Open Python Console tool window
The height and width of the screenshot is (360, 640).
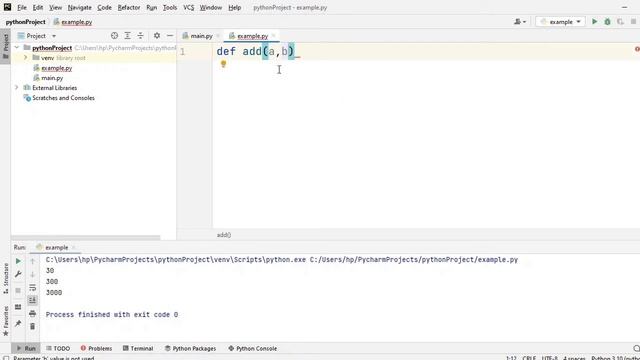click(x=253, y=349)
